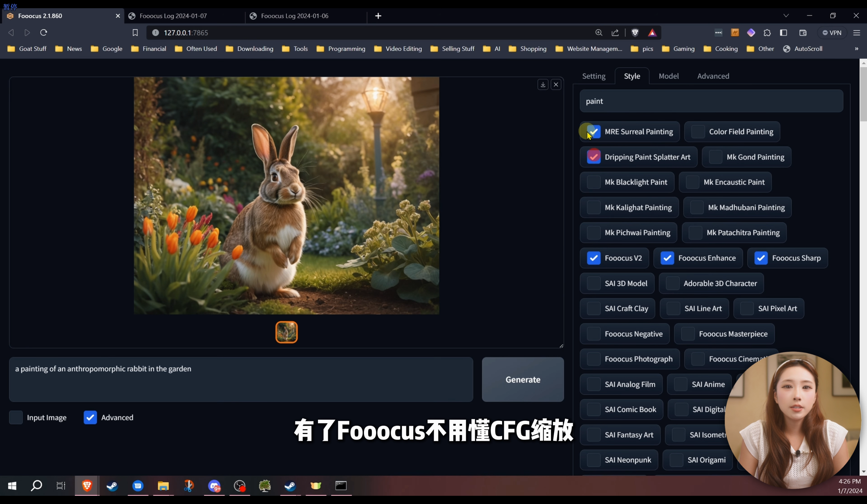Open Brave Wallet icon
The height and width of the screenshot is (504, 867).
coord(803,33)
